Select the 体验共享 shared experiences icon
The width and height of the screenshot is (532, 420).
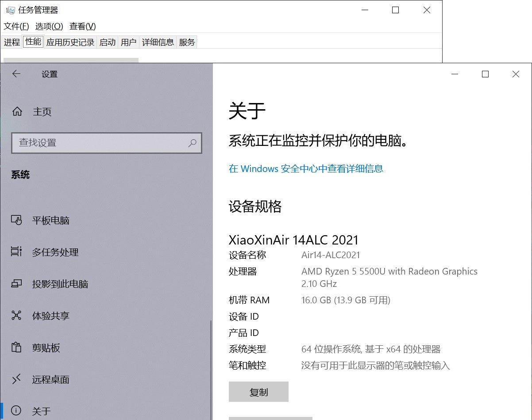(x=16, y=316)
